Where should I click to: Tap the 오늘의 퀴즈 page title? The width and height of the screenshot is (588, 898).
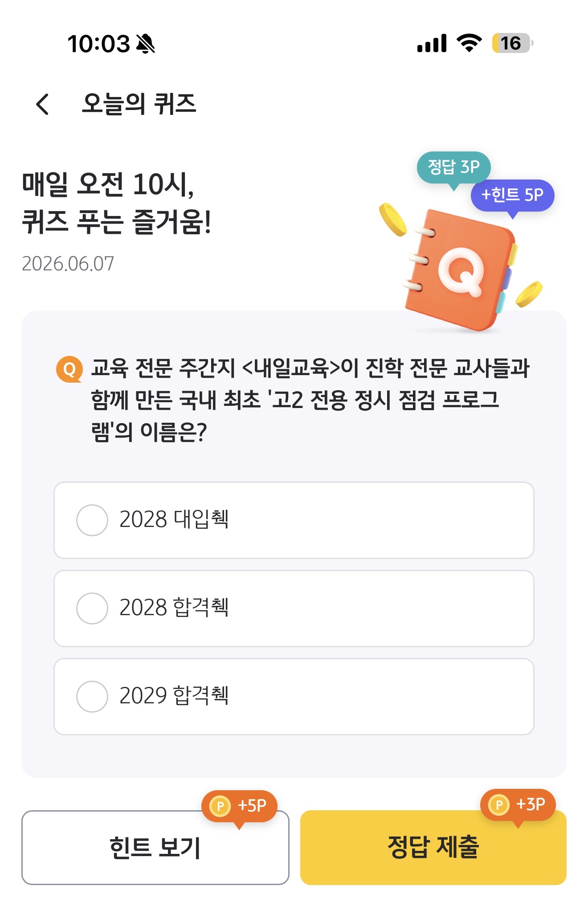pyautogui.click(x=139, y=104)
